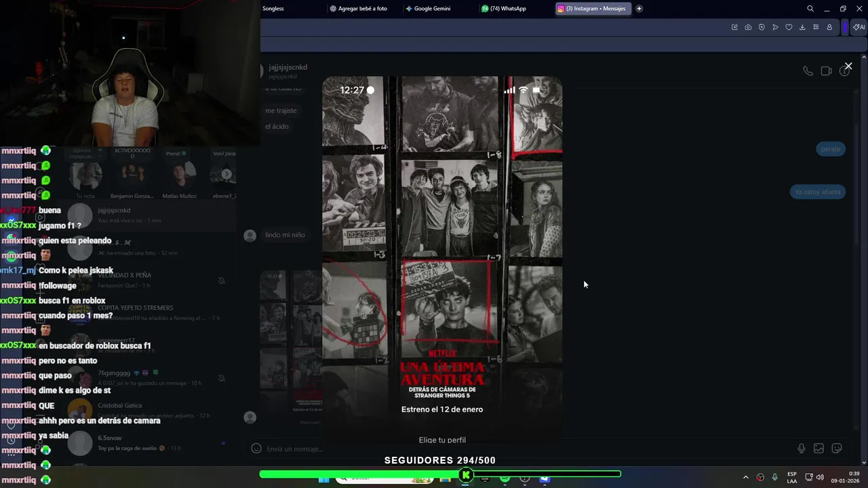Image resolution: width=868 pixels, height=488 pixels.
Task: Click the 'Ya estoy afuera' message
Action: point(818,192)
